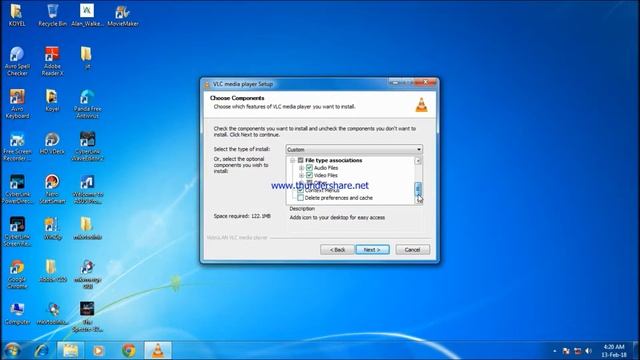Check Delete preferences and cache box
Image resolution: width=640 pixels, height=360 pixels.
point(300,198)
